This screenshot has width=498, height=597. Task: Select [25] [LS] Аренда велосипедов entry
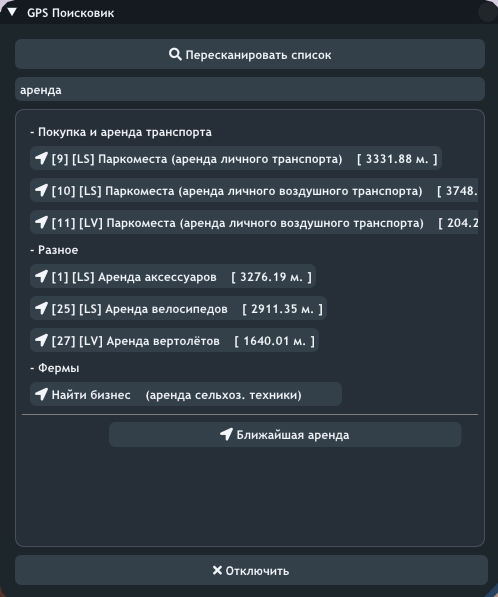(178, 308)
